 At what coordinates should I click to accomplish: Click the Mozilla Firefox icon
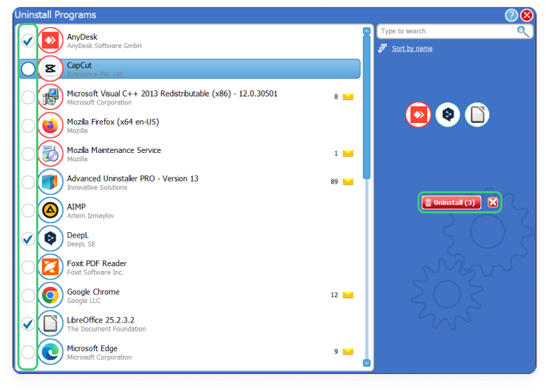click(50, 126)
